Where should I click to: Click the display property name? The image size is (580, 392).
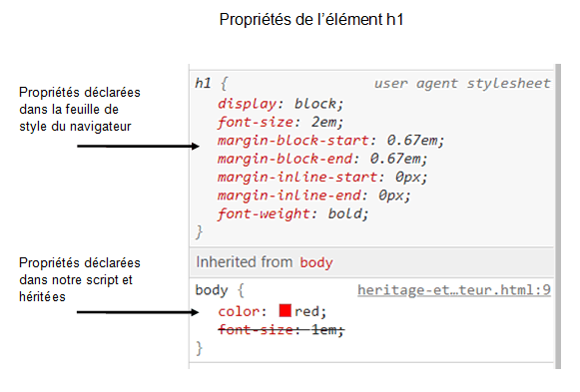(247, 104)
